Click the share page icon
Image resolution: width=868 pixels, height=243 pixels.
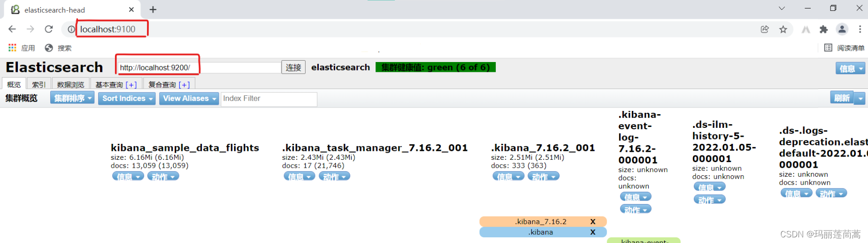click(765, 29)
